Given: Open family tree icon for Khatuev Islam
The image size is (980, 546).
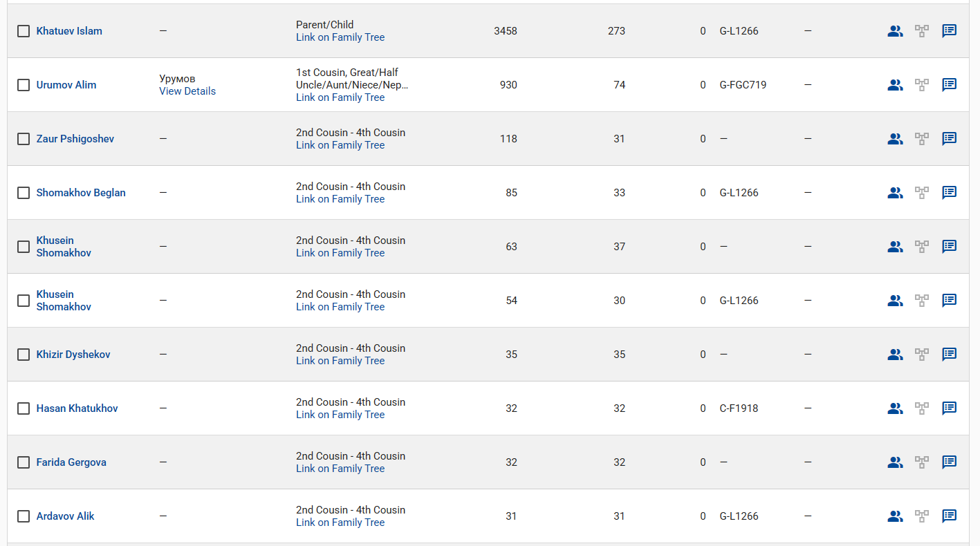Looking at the screenshot, I should click(922, 31).
